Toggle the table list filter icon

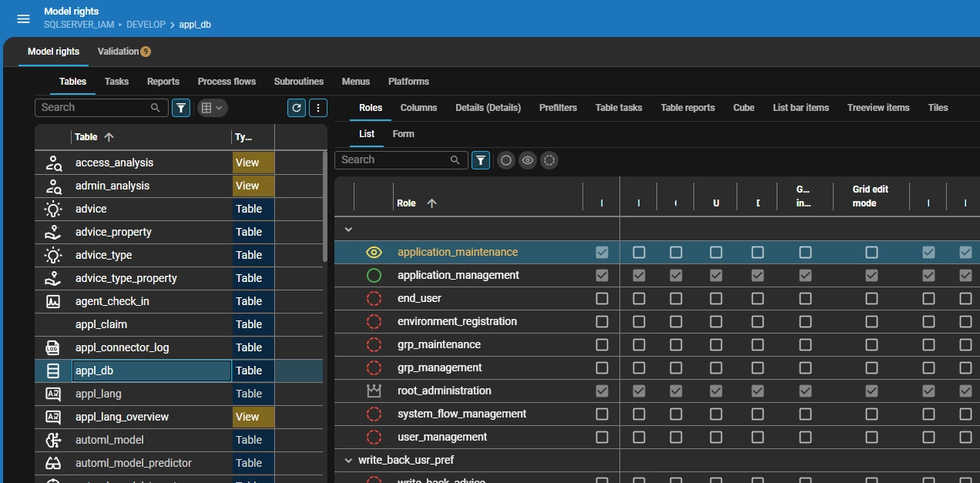coord(181,108)
